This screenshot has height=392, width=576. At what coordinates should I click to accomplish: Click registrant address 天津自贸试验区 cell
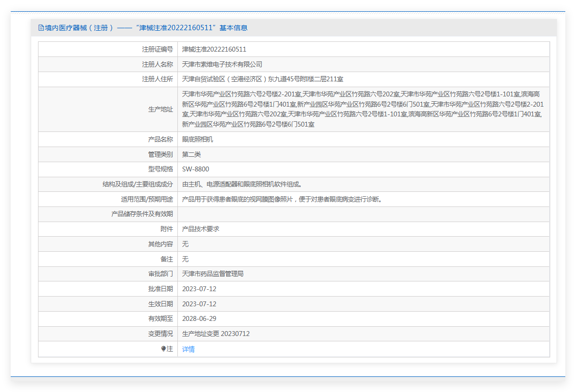click(263, 79)
